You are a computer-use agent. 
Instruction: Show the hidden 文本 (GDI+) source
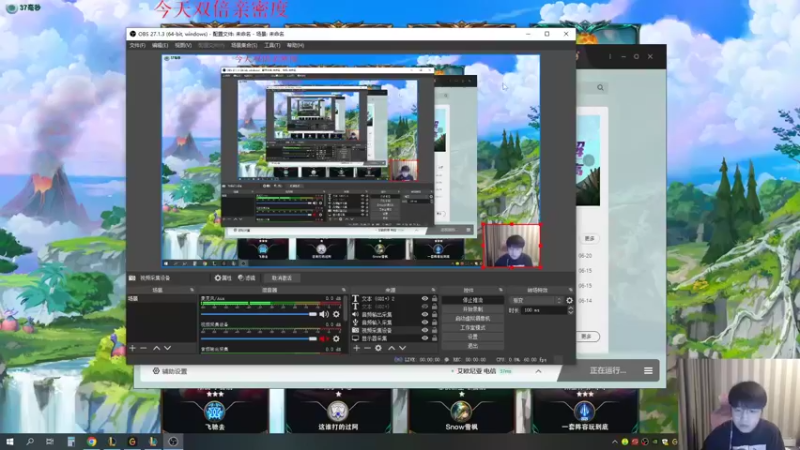(424, 307)
